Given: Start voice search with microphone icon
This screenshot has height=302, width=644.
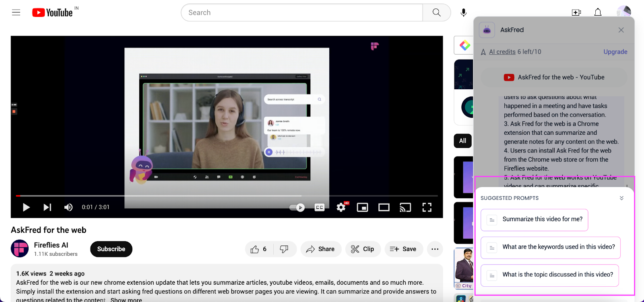Looking at the screenshot, I should 464,12.
